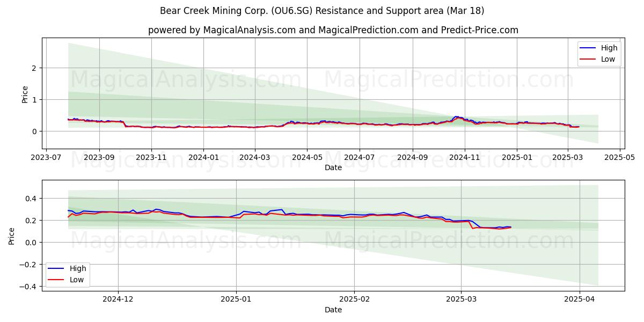Viewport: 644px width, 322px height.
Task: Click the '2025-01' tick label on the top chart
Action: pos(516,158)
